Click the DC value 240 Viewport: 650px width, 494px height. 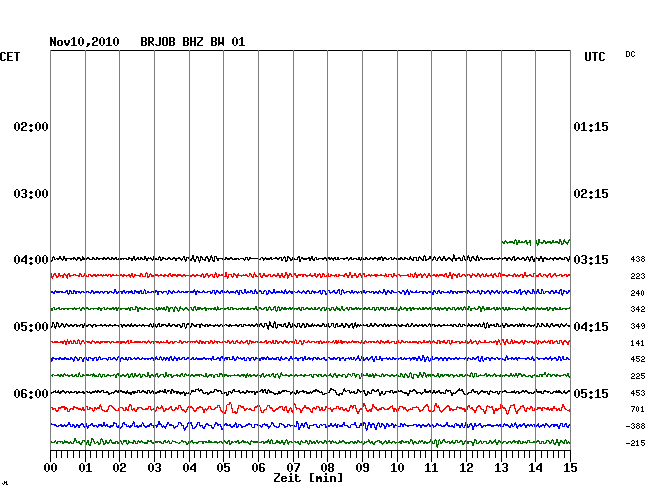coord(638,293)
